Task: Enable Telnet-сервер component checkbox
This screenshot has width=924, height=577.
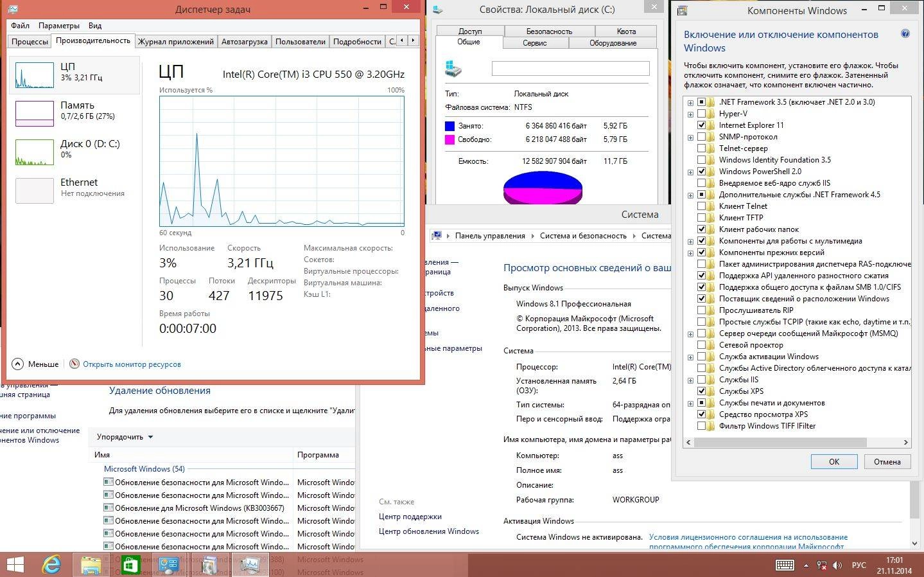Action: pyautogui.click(x=701, y=148)
